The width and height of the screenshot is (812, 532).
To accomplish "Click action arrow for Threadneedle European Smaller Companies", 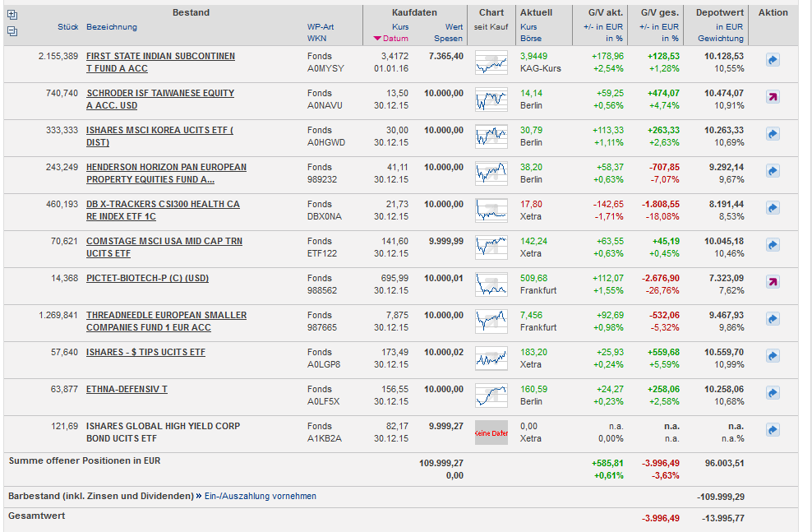I will 773,319.
